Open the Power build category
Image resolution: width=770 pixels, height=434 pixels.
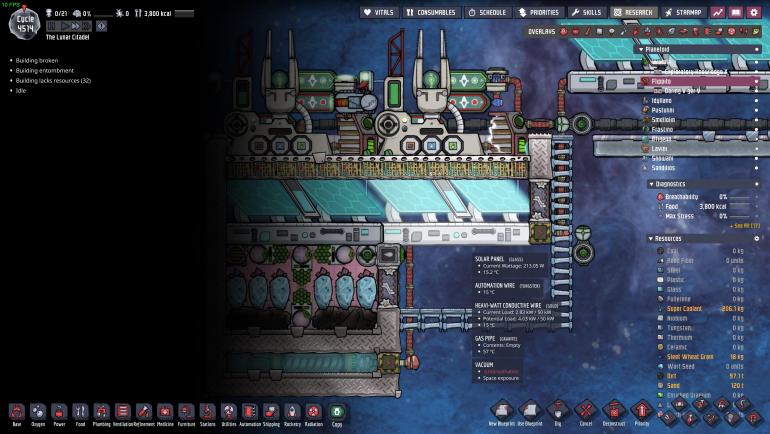(x=59, y=415)
